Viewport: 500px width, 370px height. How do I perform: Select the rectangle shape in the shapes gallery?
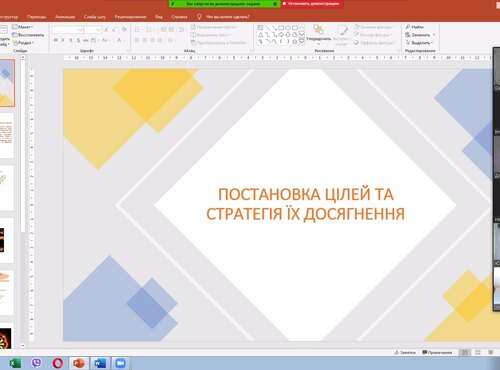pos(281,28)
